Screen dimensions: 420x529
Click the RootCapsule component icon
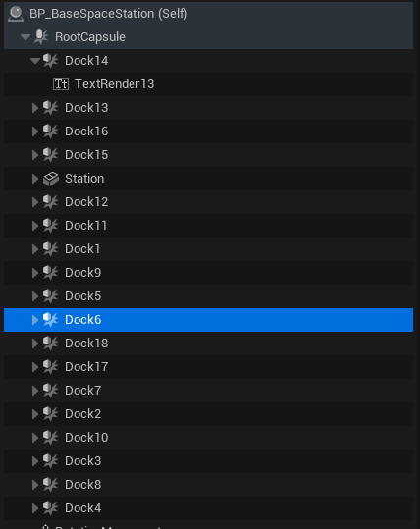[41, 37]
